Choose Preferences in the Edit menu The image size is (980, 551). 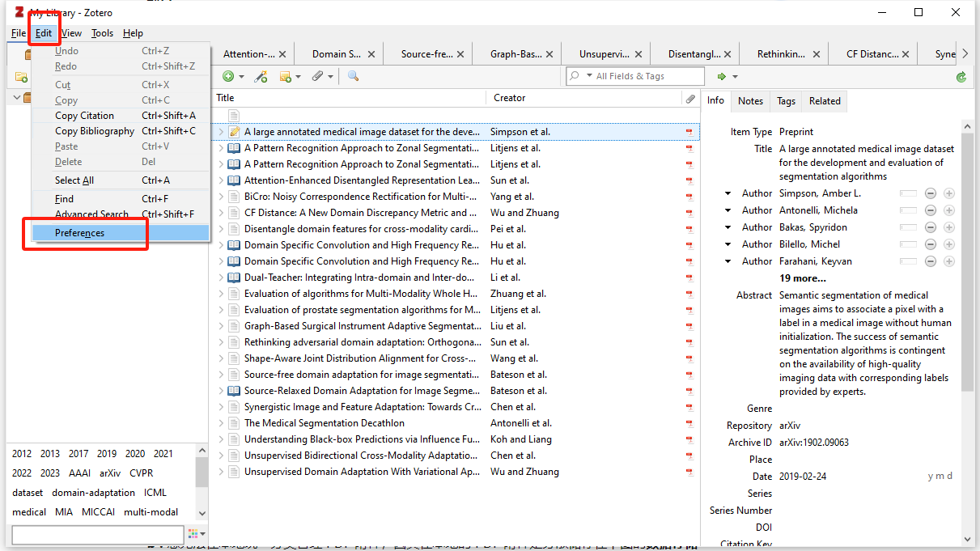(x=121, y=233)
